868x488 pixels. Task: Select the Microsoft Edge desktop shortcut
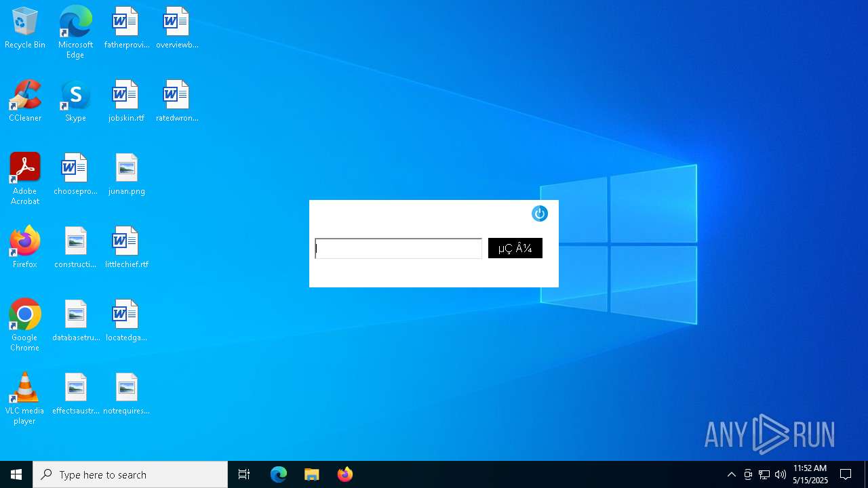75,33
